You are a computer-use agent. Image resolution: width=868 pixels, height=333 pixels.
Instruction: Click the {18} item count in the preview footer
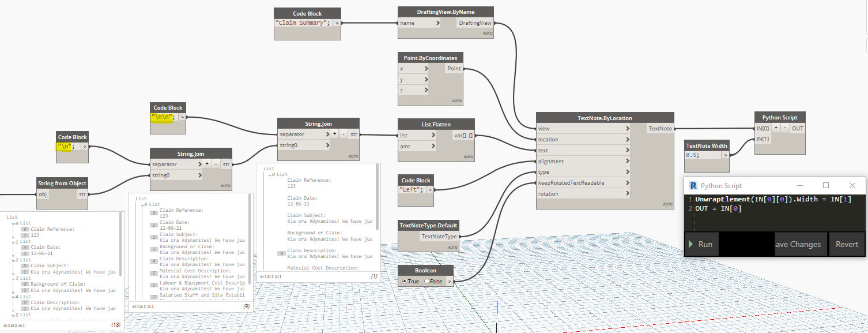pos(115,326)
